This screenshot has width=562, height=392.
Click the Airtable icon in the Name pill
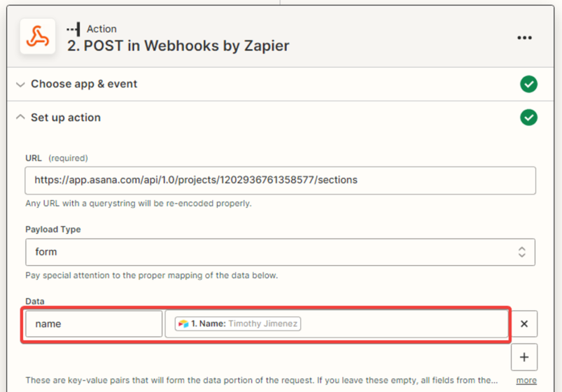pyautogui.click(x=183, y=324)
